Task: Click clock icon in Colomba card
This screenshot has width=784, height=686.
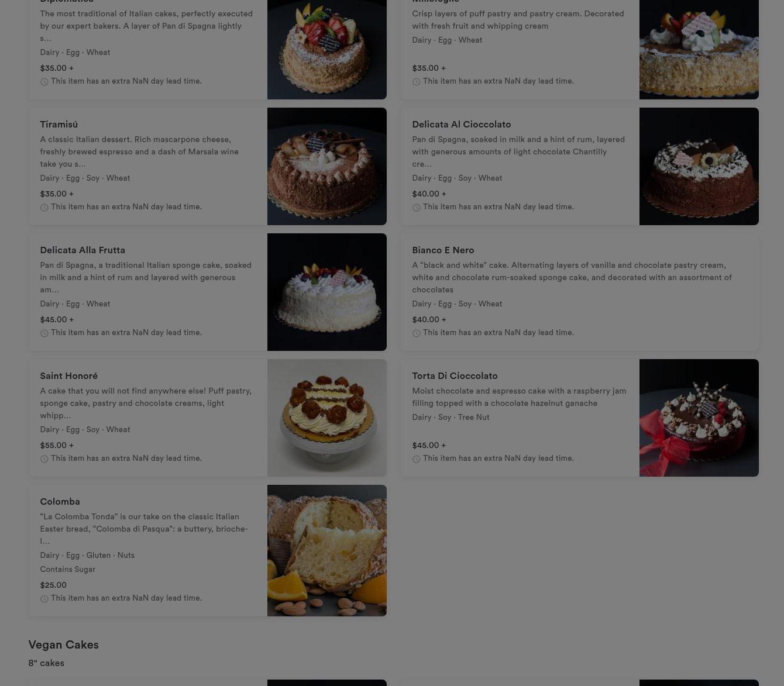Action: 44,599
